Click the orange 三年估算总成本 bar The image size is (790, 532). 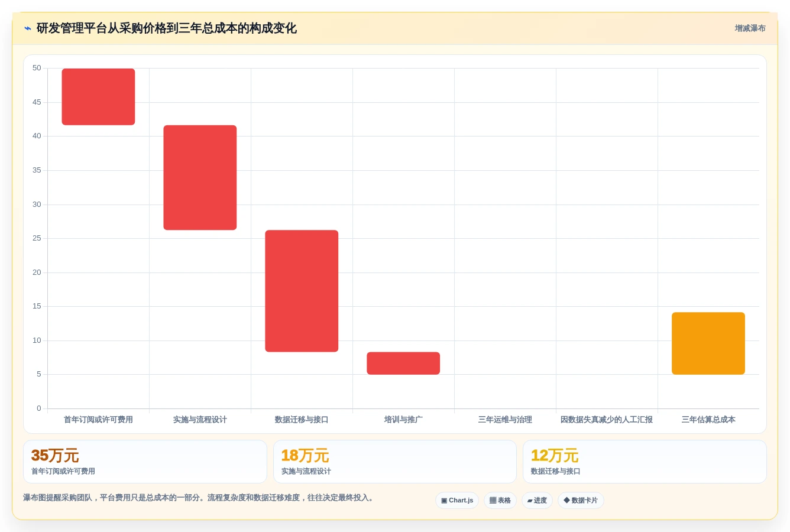click(708, 343)
